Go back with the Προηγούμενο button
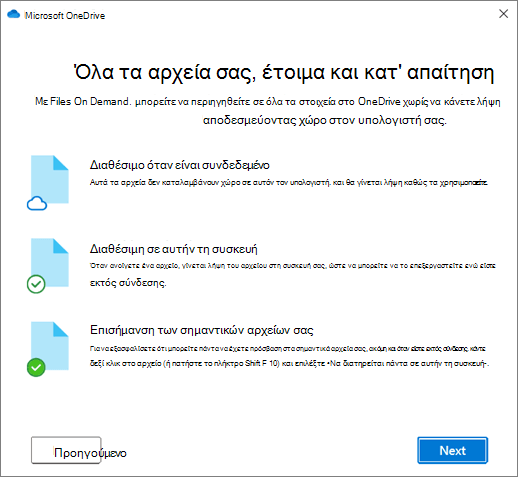 coord(66,450)
